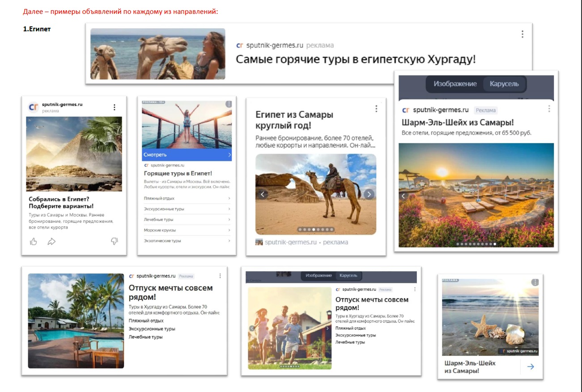Show previous slide on the running family image
This screenshot has width=582, height=392.
click(x=252, y=328)
